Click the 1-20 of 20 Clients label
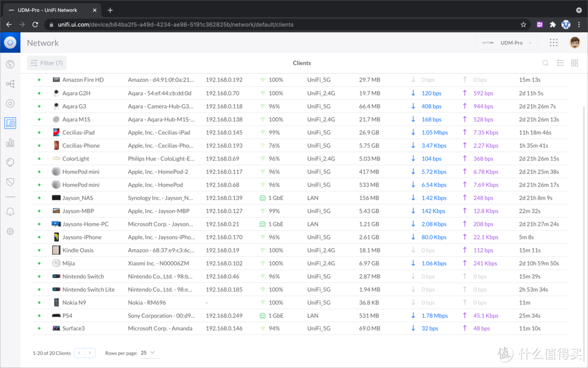Image resolution: width=588 pixels, height=368 pixels. tap(52, 353)
